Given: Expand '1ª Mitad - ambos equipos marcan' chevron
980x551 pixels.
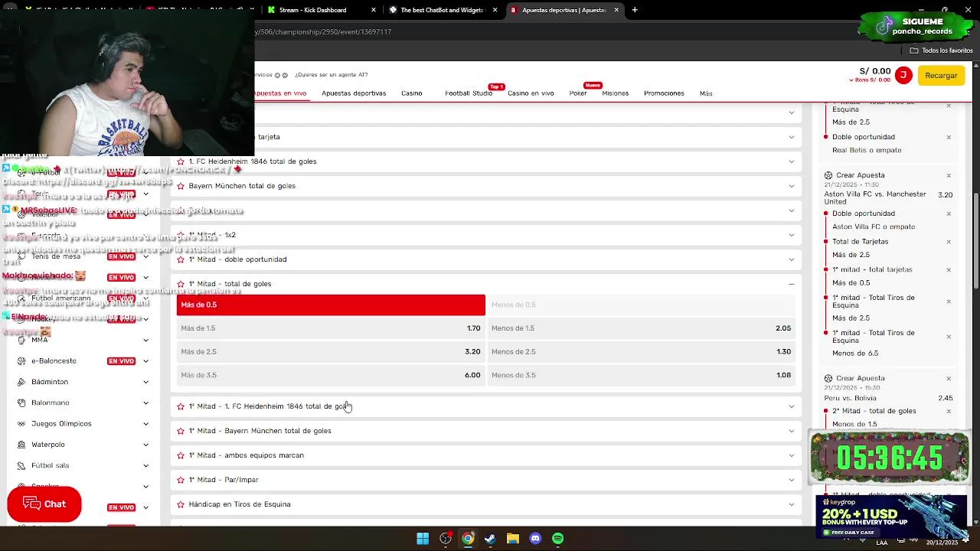Looking at the screenshot, I should pyautogui.click(x=792, y=455).
